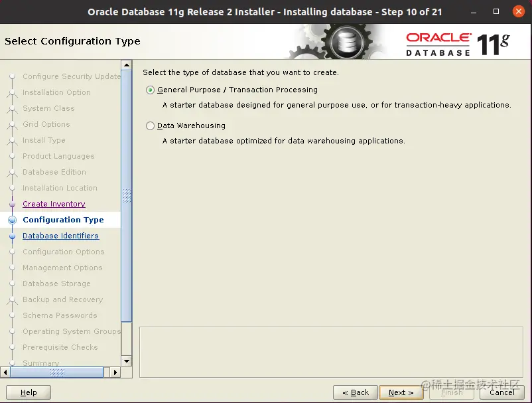Open the Help button

tap(29, 392)
